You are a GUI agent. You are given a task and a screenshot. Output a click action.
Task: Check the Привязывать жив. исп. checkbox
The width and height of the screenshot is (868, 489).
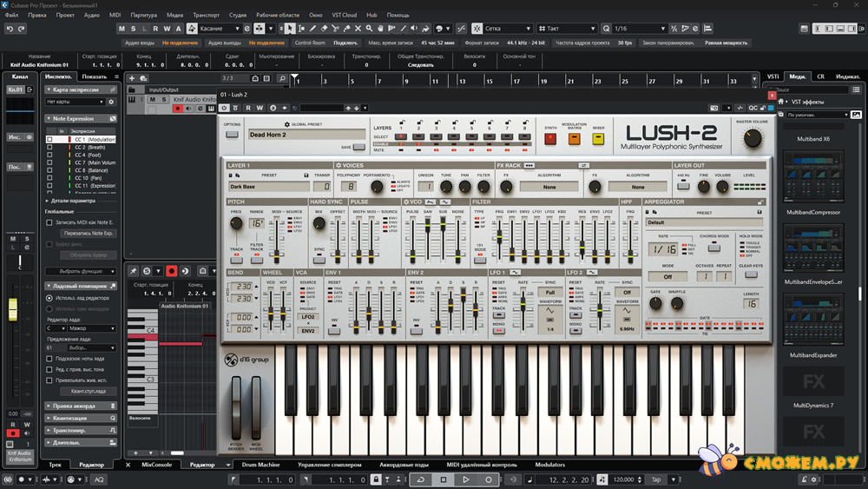(x=49, y=380)
